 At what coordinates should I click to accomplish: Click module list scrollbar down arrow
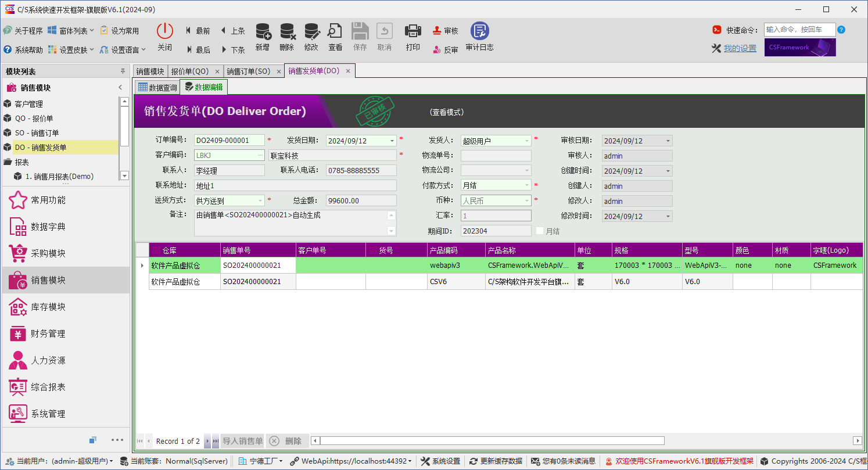124,175
